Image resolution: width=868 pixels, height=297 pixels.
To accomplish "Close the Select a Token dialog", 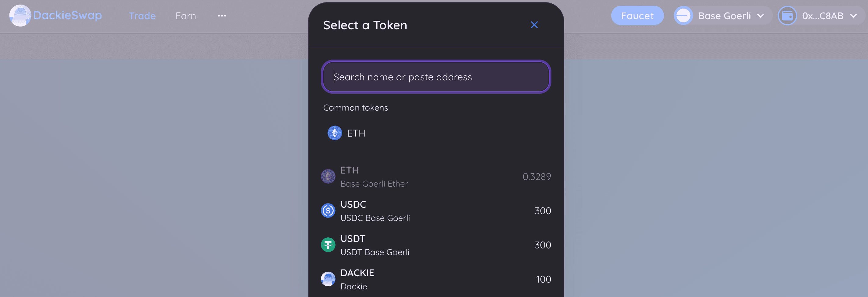I will tap(534, 25).
